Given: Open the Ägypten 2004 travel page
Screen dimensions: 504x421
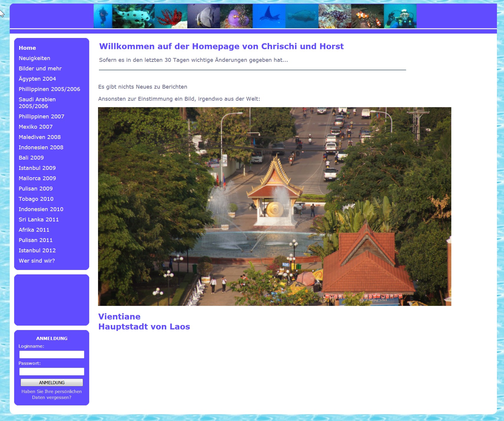Looking at the screenshot, I should click(37, 79).
